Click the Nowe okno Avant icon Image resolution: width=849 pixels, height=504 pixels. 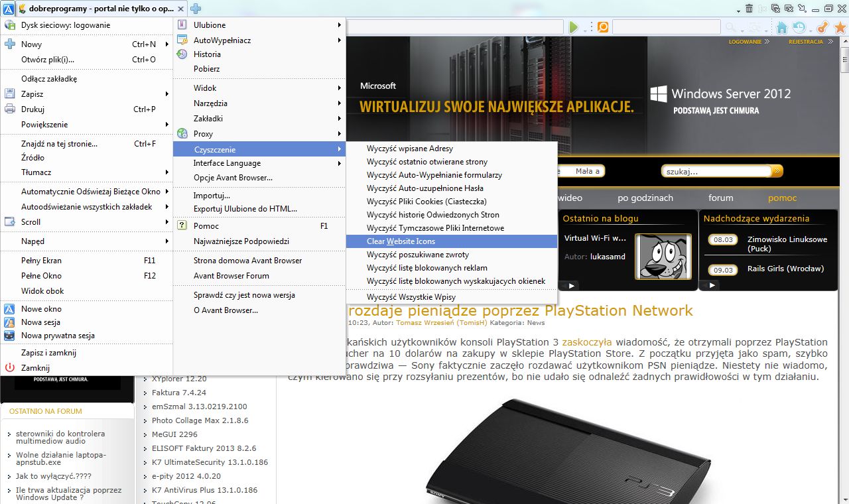9,309
